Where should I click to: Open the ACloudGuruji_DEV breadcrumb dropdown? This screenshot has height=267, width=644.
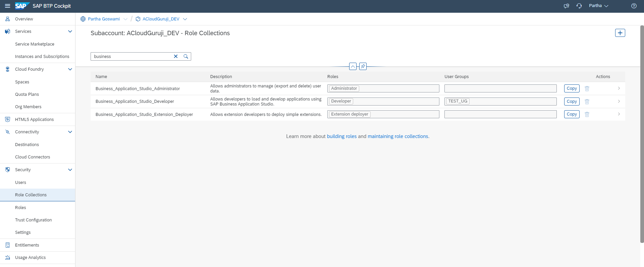185,19
